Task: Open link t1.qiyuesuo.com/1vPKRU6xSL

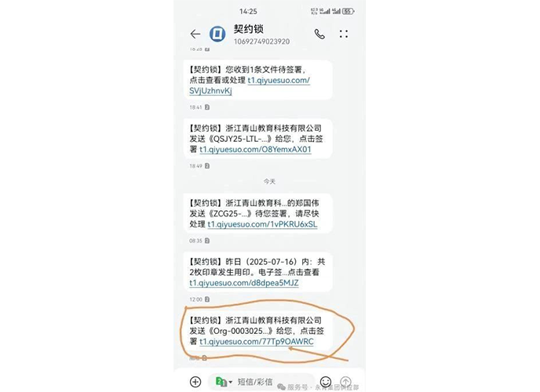Action: point(262,224)
